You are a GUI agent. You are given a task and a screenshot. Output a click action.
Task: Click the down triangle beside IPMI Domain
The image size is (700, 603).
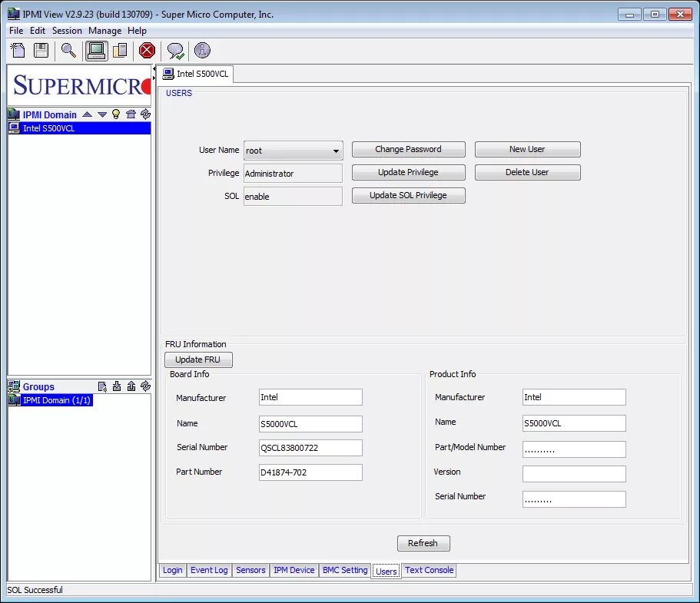click(102, 114)
